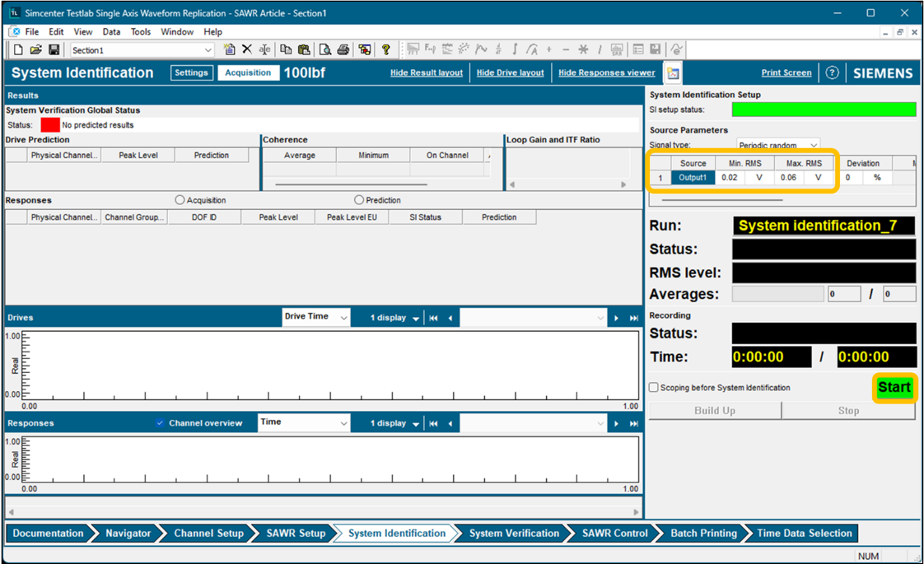Viewport: 924px width, 564px height.
Task: Click the green SI setup status bar
Action: pos(824,110)
